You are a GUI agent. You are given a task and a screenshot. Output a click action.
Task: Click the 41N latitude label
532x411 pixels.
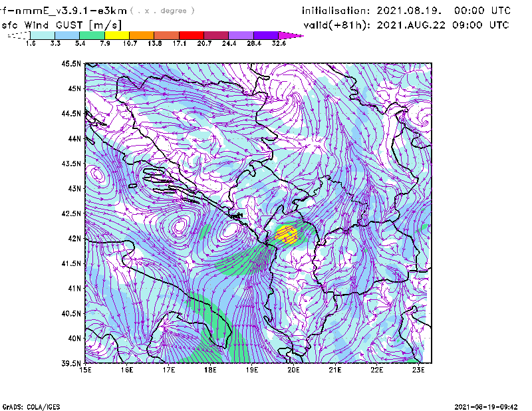pyautogui.click(x=74, y=289)
